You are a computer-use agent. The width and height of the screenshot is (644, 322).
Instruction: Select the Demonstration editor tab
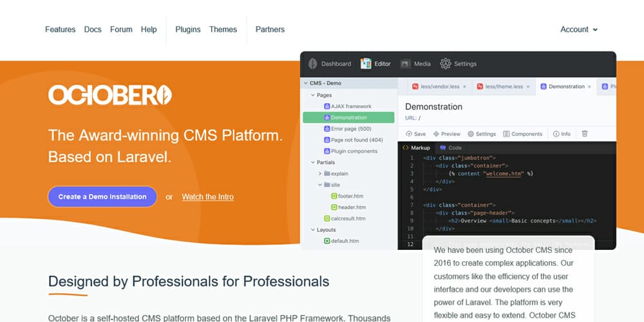[566, 87]
